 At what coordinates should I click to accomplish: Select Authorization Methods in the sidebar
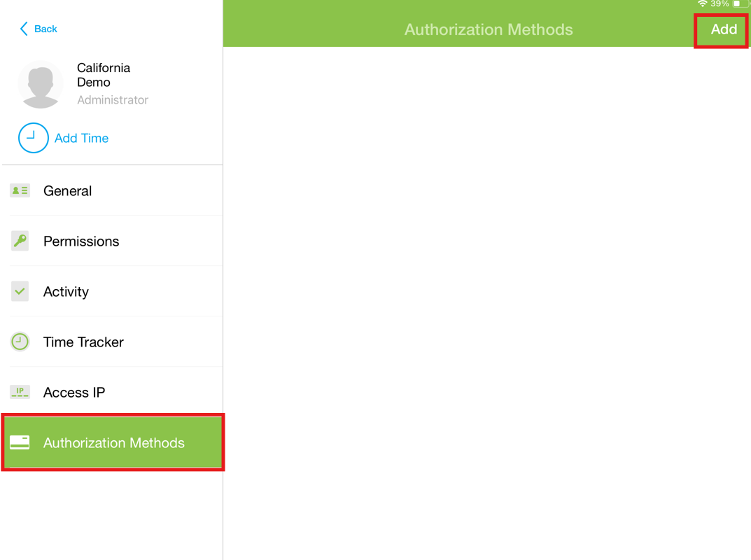[113, 442]
